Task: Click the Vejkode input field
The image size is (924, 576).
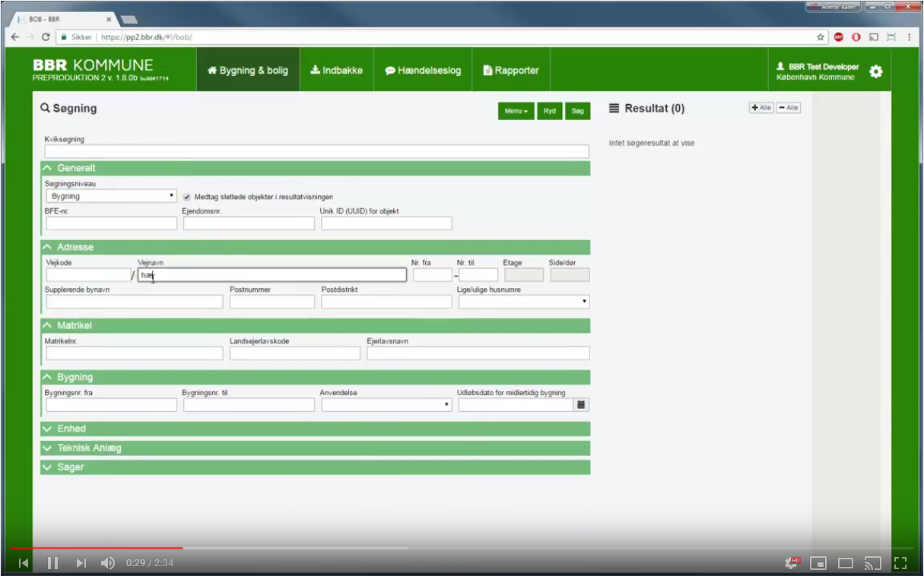Action: [88, 275]
